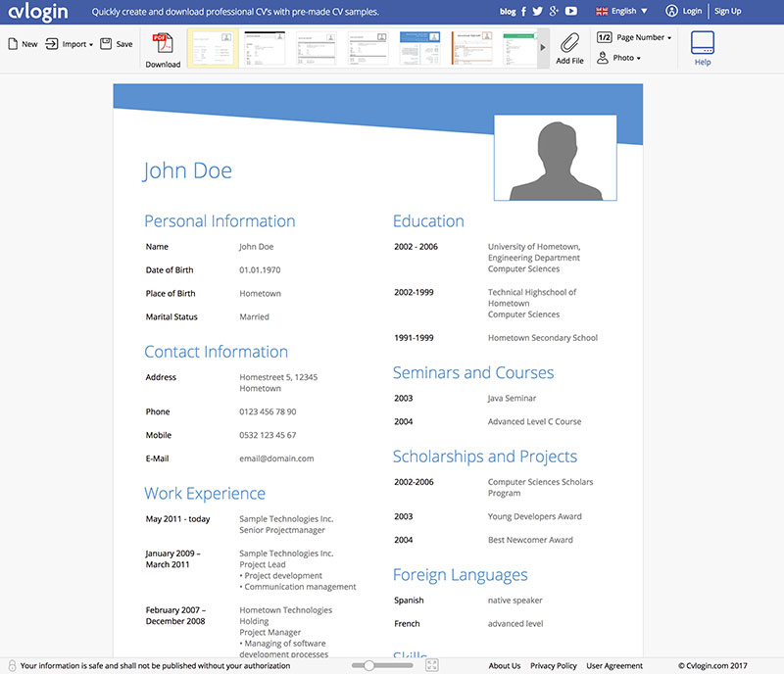Screen dimensions: 784x674
Task: Open the Privacy Policy link
Action: tap(554, 665)
